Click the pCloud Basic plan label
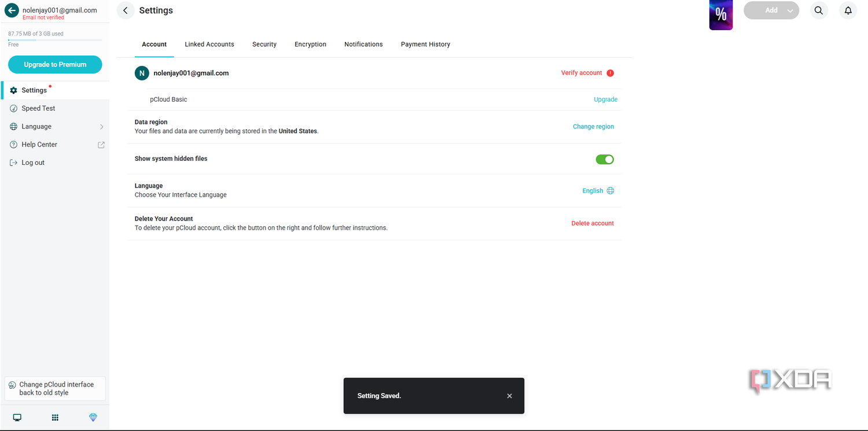The image size is (868, 431). (x=168, y=100)
